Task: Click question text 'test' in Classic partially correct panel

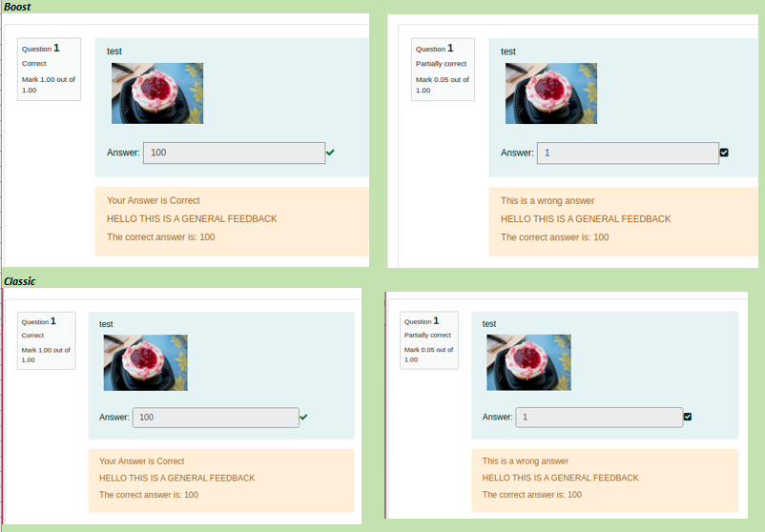Action: tap(489, 324)
